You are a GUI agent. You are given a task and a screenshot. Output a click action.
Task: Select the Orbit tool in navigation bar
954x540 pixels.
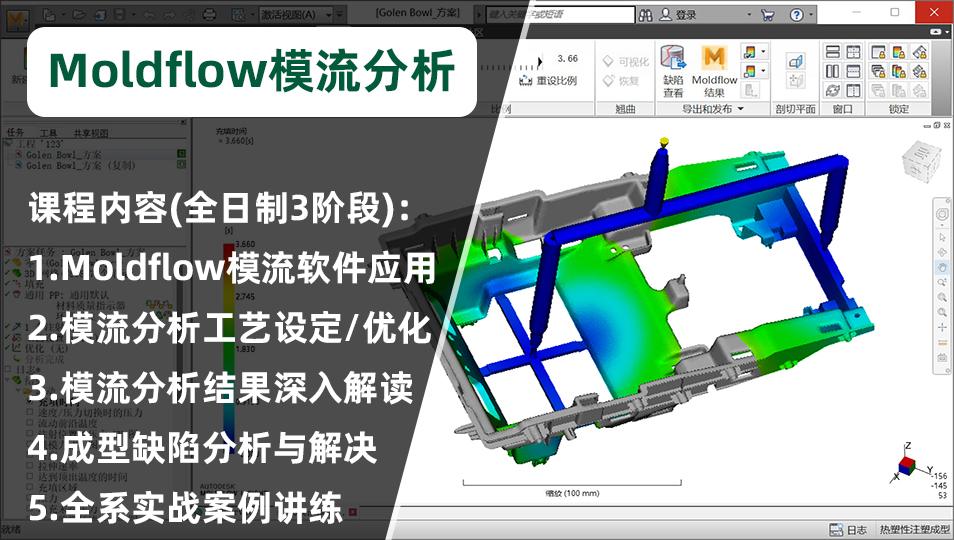pyautogui.click(x=942, y=252)
